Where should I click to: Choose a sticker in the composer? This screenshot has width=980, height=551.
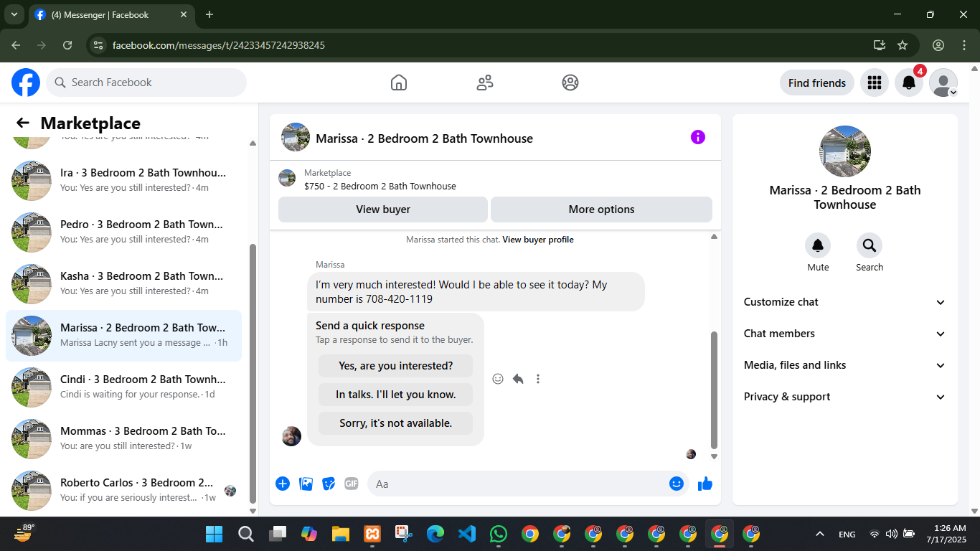tap(329, 484)
